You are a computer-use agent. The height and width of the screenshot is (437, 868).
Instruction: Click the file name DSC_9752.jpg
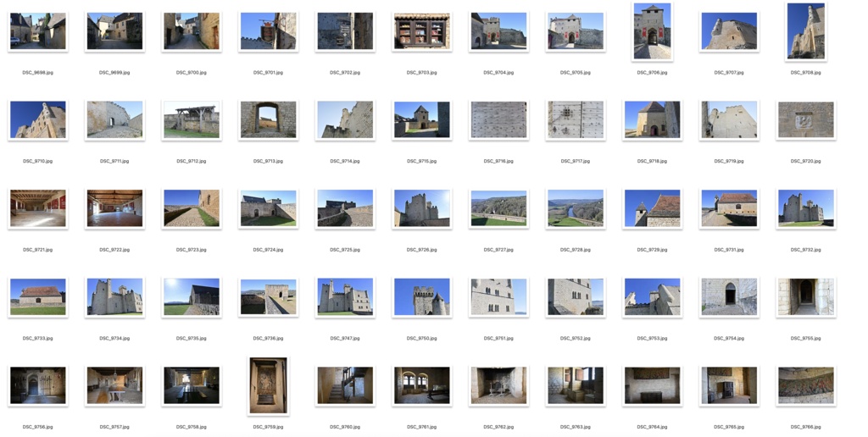pos(576,338)
